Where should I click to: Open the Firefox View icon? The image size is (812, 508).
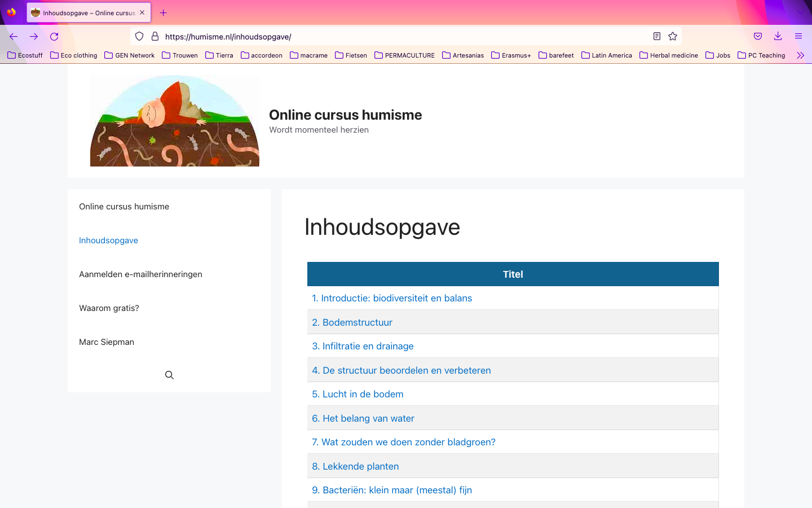pos(11,12)
